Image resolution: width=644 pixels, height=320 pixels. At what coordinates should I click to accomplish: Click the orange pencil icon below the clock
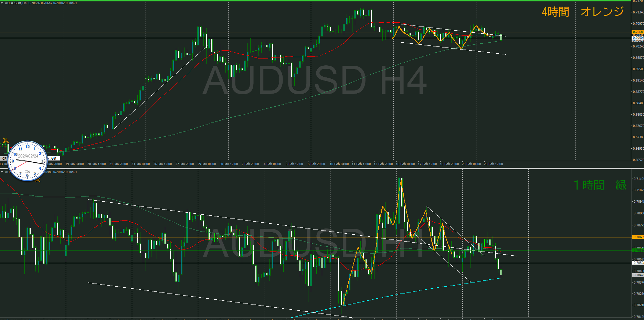pyautogui.click(x=38, y=180)
